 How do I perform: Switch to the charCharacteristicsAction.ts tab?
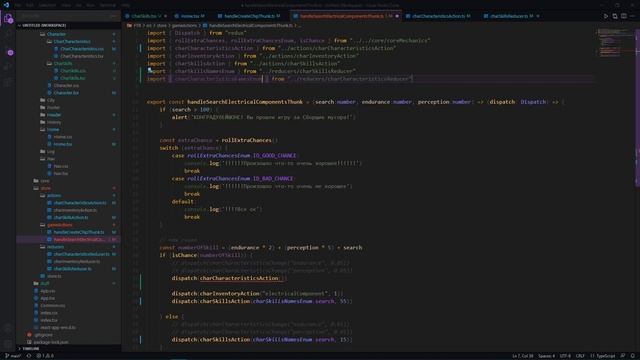point(438,16)
